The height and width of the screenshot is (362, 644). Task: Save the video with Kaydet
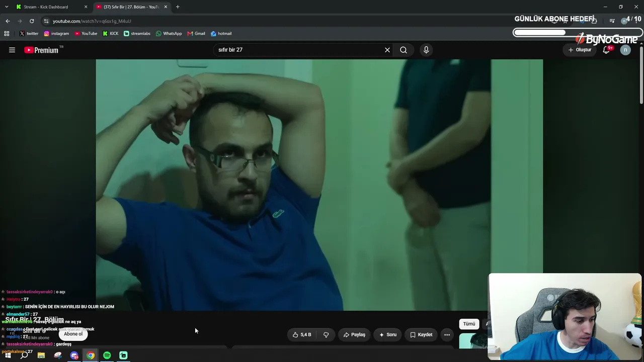click(x=421, y=334)
